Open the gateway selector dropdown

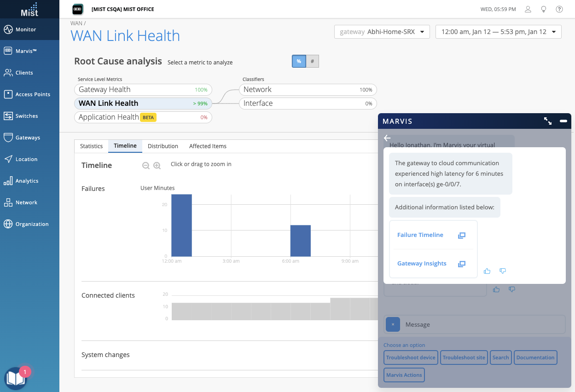coord(382,32)
